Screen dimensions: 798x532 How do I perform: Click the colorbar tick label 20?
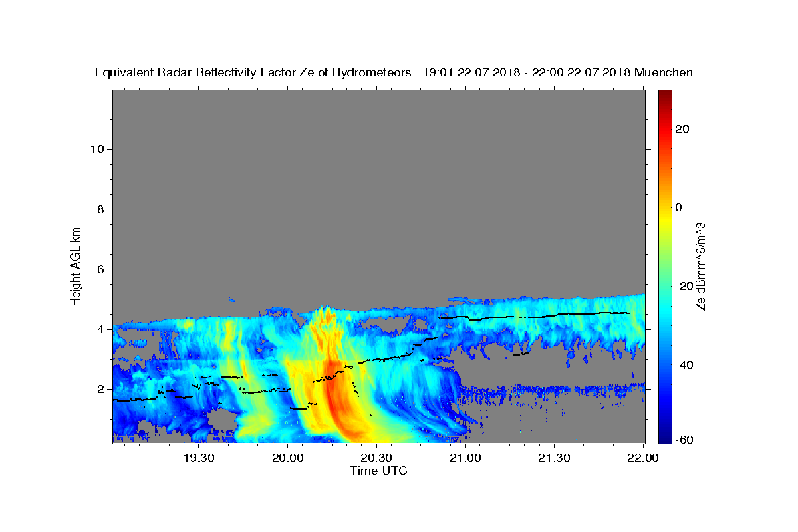[682, 129]
